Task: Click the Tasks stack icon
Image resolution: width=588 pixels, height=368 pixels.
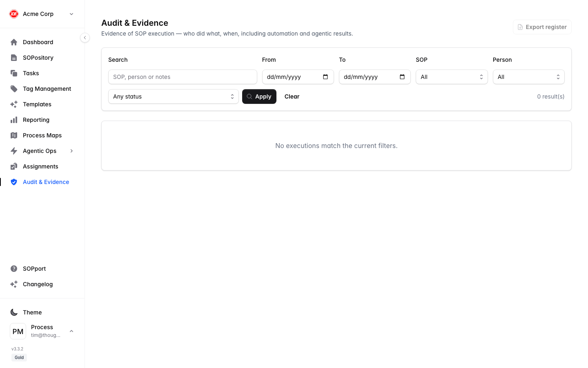Action: 14,73
